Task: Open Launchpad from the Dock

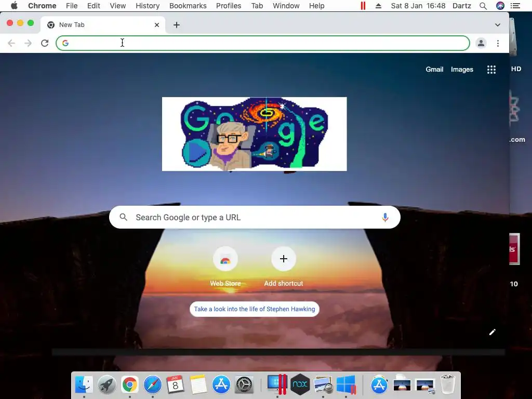Action: [x=107, y=385]
